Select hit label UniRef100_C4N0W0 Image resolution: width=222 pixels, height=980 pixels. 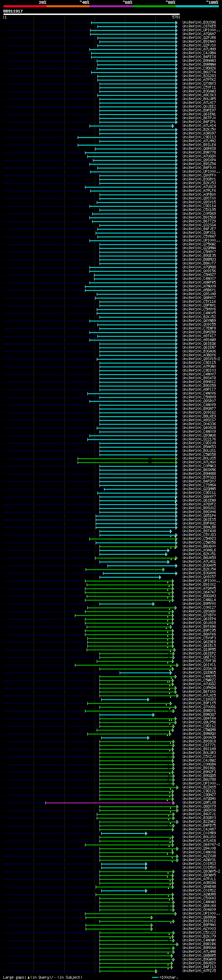tap(199, 940)
